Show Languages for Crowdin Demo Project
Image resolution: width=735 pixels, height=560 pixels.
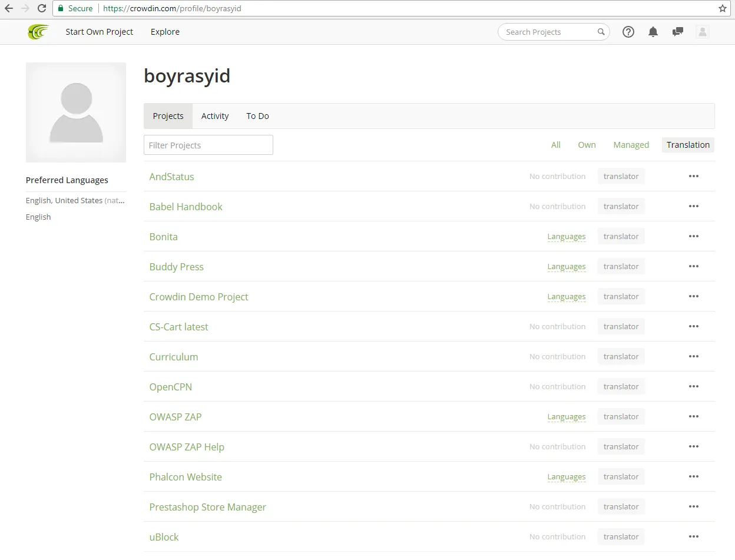click(566, 297)
